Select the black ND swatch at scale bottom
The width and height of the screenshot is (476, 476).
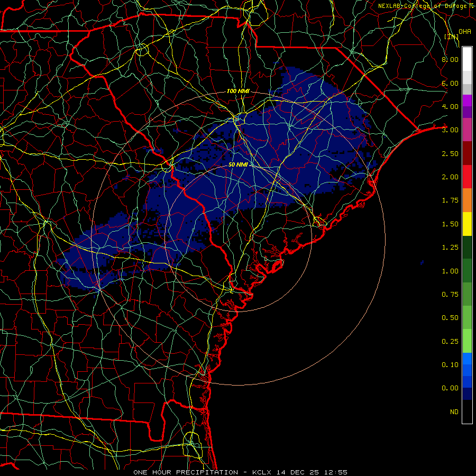[x=467, y=411]
